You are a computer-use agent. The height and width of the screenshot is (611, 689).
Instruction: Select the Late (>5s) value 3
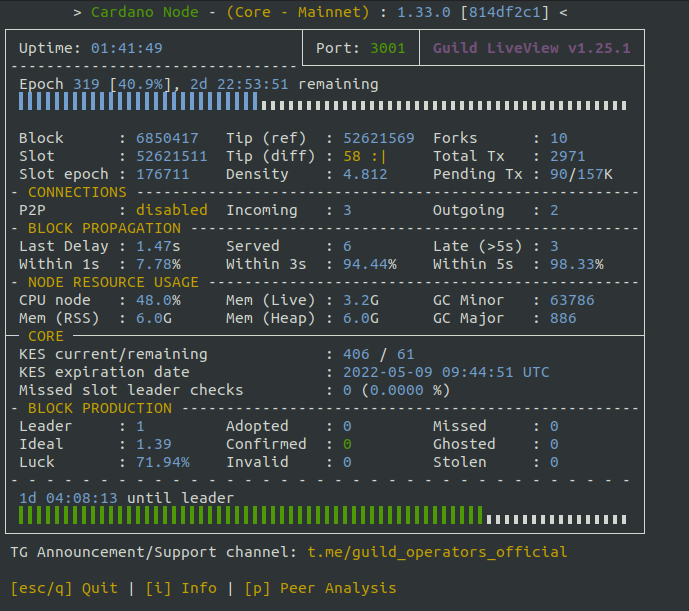(x=554, y=246)
